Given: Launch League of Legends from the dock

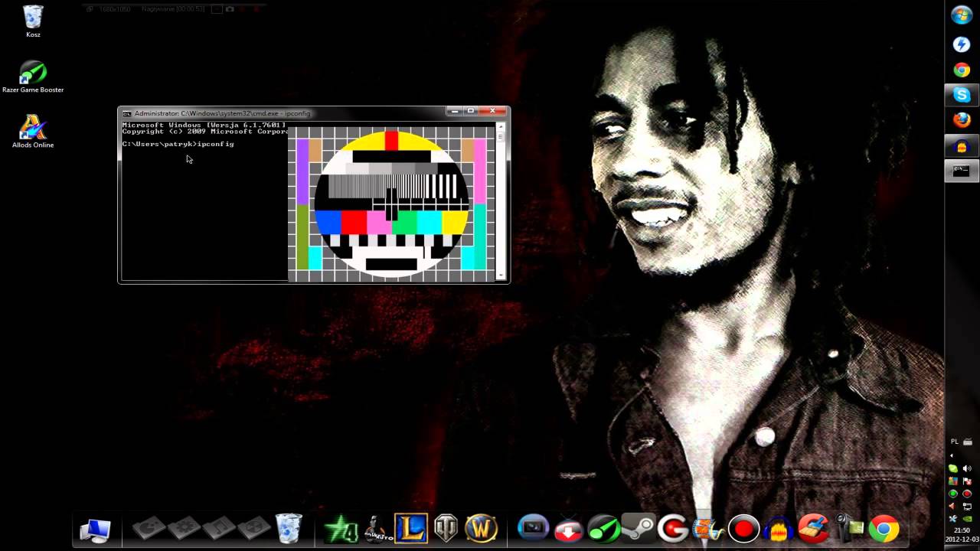Looking at the screenshot, I should point(411,528).
